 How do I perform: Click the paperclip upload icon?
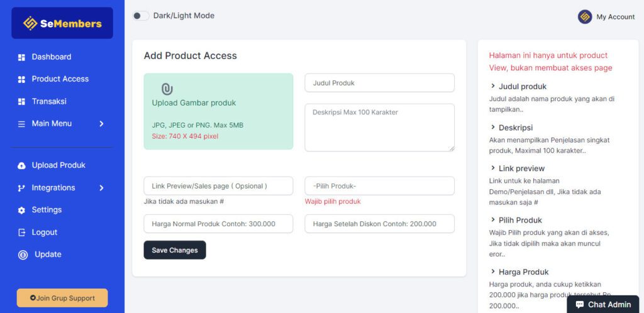(x=167, y=89)
